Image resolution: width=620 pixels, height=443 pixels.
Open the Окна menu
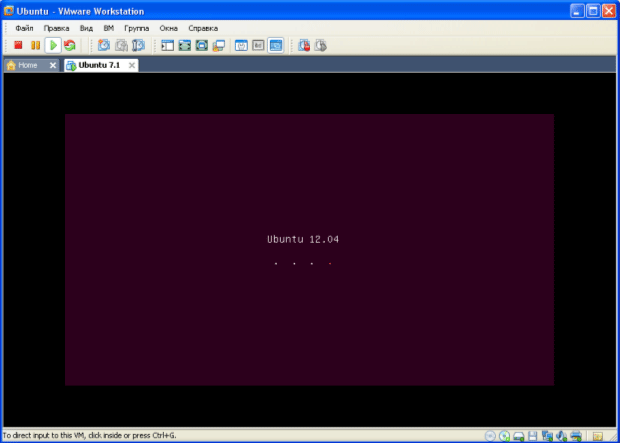[168, 28]
